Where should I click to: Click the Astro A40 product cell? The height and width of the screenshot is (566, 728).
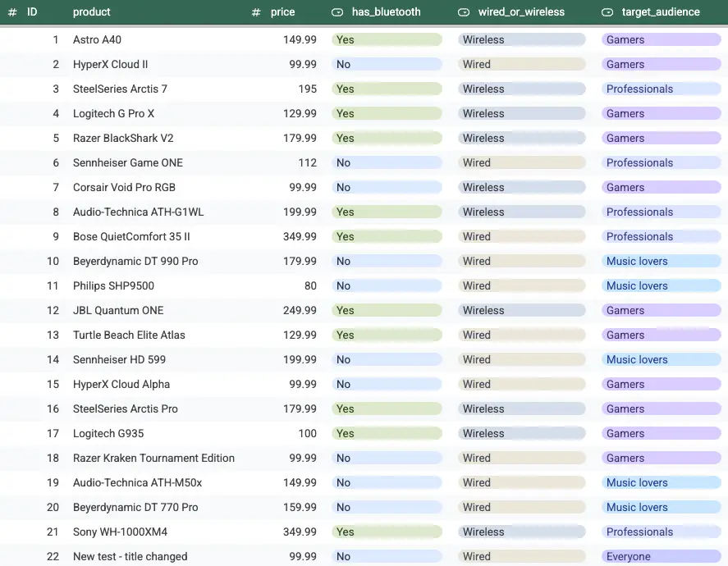click(97, 40)
